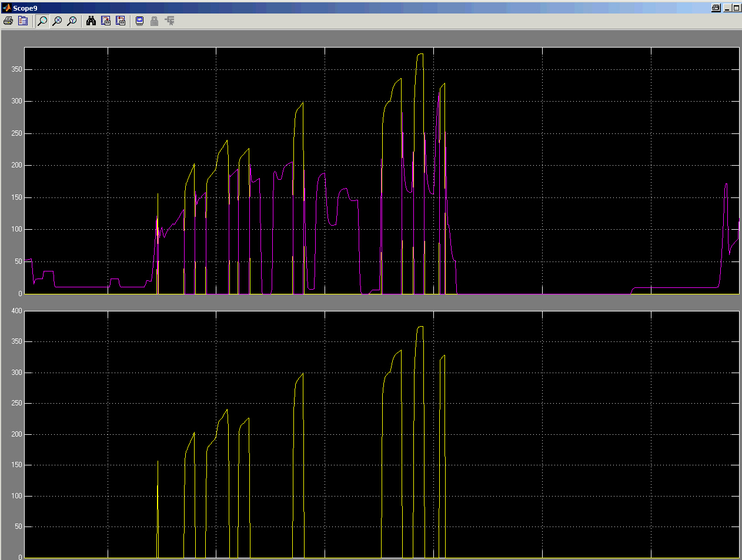Click the tallest yellow peak in the lower plot

[x=420, y=327]
